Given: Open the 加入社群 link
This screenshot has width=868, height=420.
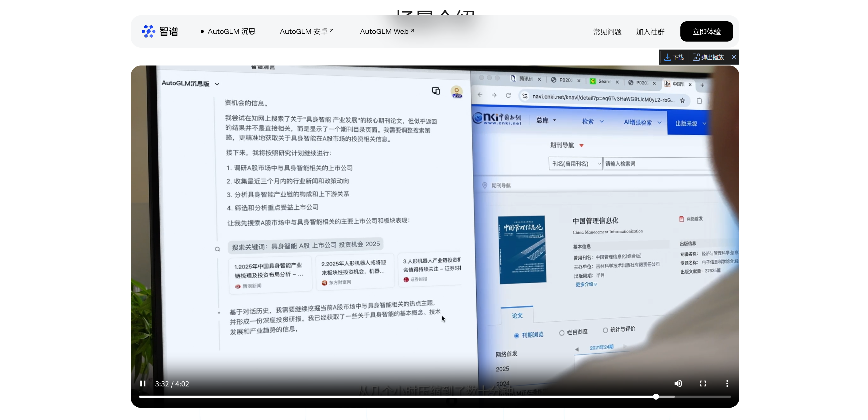Looking at the screenshot, I should click(650, 32).
